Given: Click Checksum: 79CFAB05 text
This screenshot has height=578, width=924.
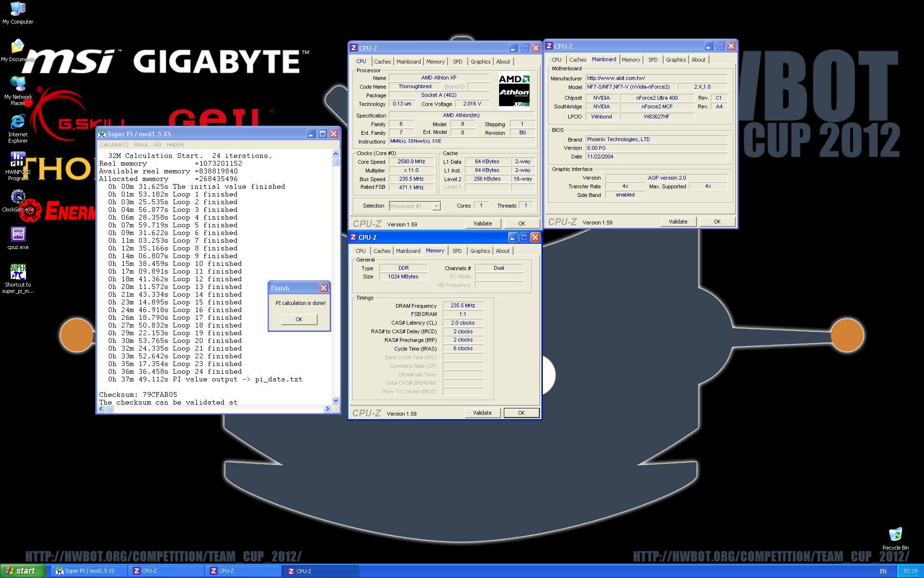Looking at the screenshot, I should pyautogui.click(x=138, y=394).
